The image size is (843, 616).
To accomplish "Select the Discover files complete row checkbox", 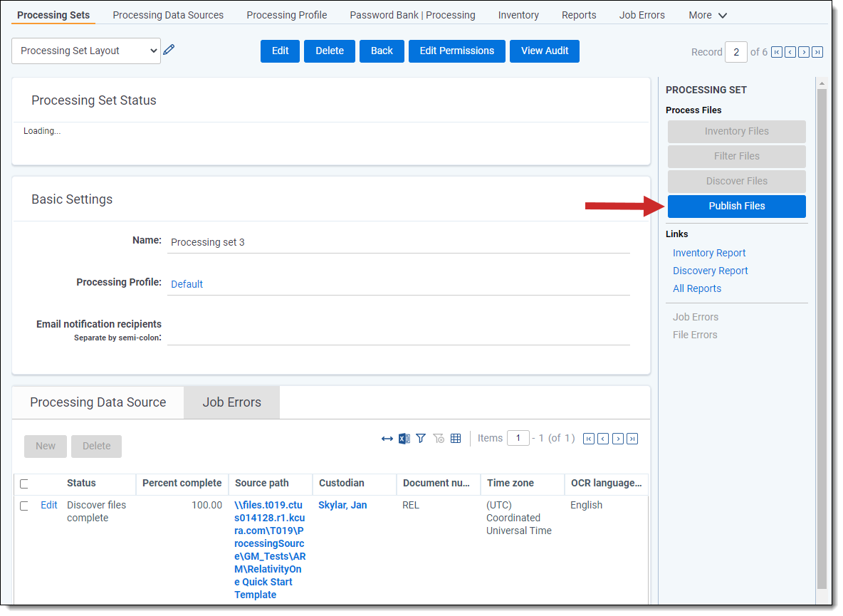I will click(x=24, y=506).
